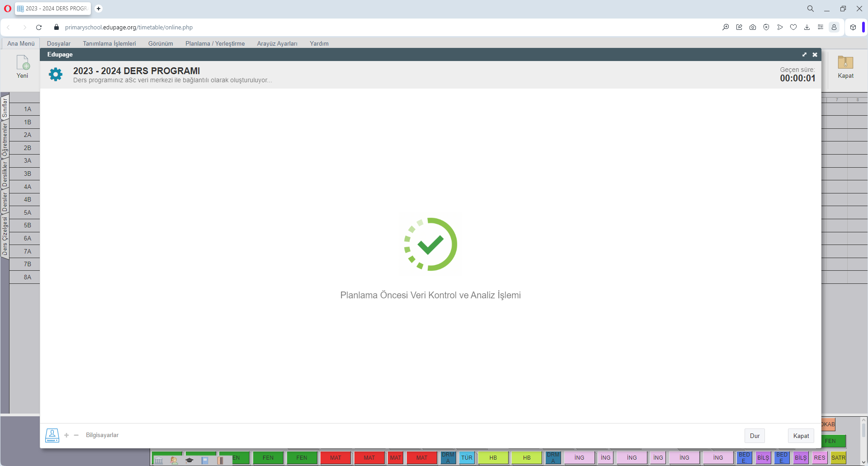The width and height of the screenshot is (868, 466).
Task: Click the Kapat folder icon in the toolbar
Action: coord(845,62)
